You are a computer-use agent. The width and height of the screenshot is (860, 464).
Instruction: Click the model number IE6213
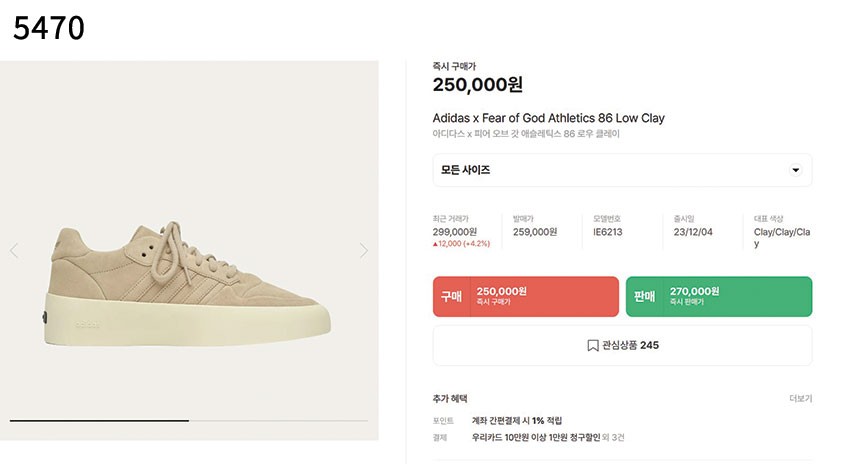pyautogui.click(x=608, y=232)
